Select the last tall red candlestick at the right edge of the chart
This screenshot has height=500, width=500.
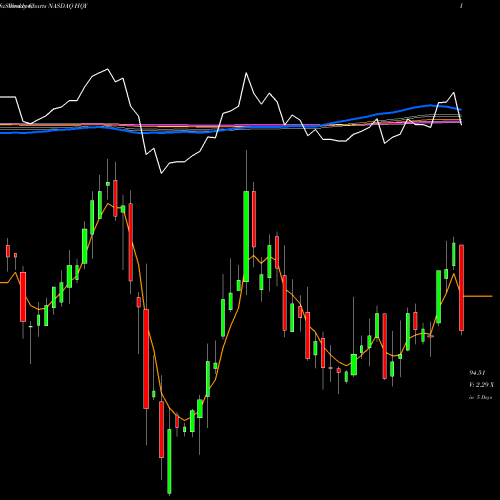(x=461, y=287)
